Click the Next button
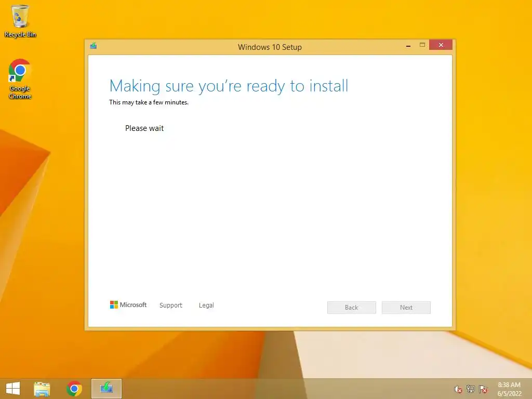This screenshot has width=532, height=399. [406, 308]
